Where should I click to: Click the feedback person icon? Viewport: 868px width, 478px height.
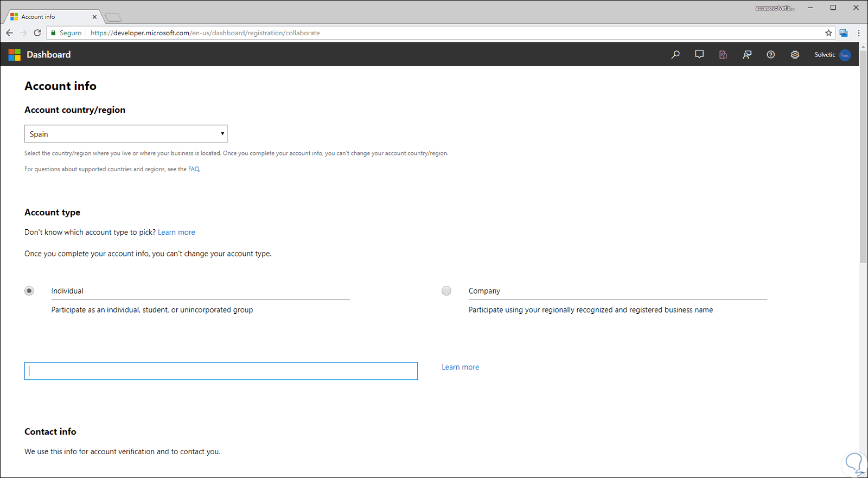(x=747, y=55)
